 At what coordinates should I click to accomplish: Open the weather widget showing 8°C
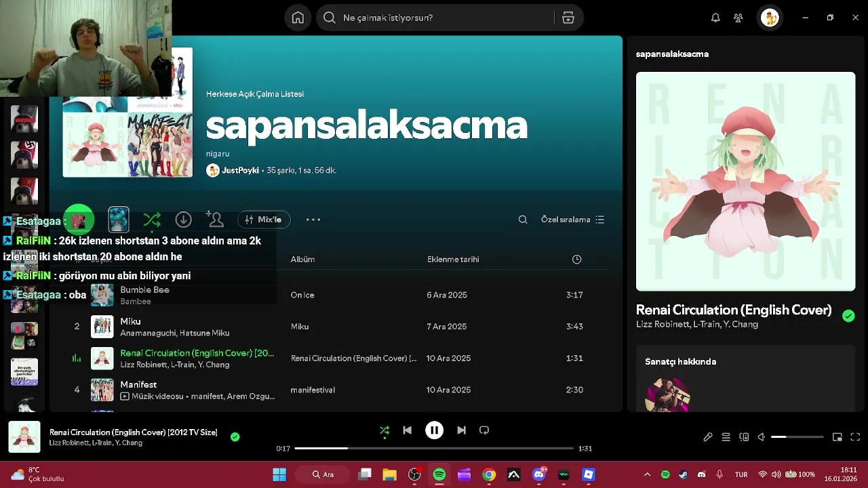point(37,474)
